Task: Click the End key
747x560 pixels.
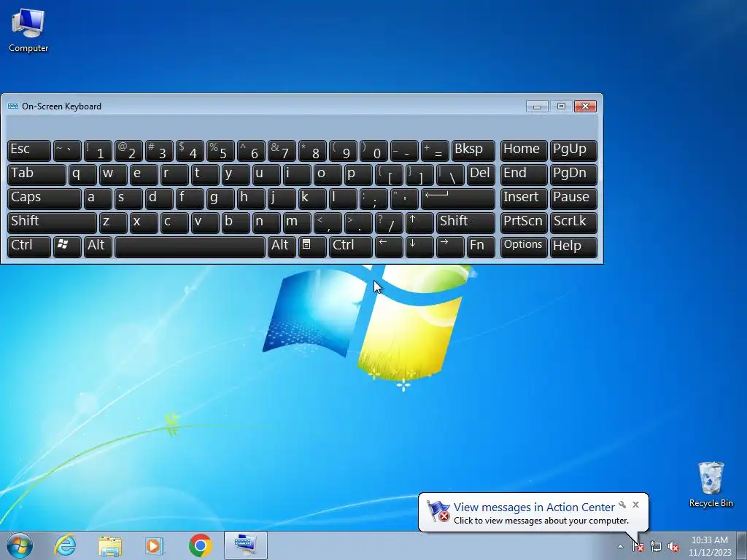Action: (524, 175)
